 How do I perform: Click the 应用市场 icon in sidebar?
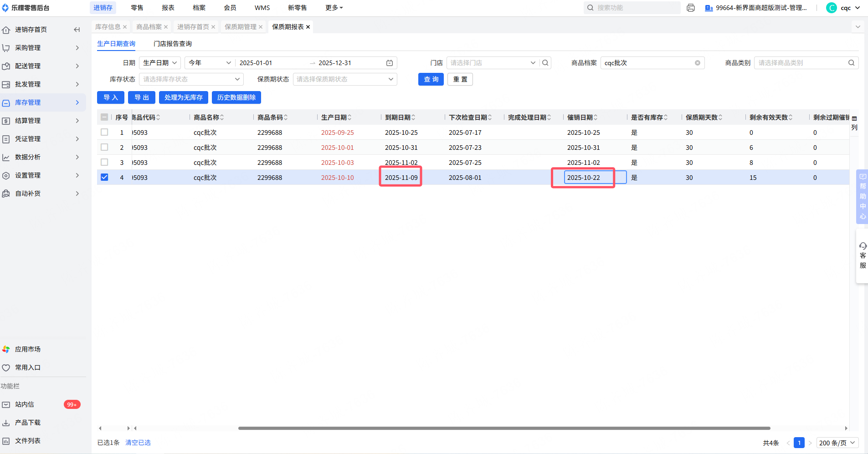(x=6, y=349)
